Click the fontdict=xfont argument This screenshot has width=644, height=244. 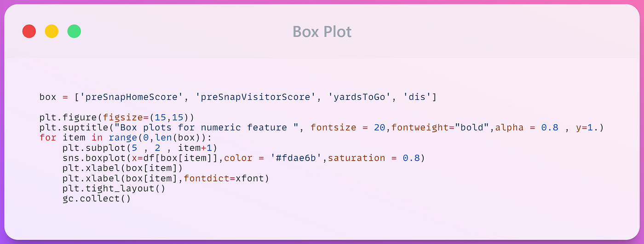226,178
